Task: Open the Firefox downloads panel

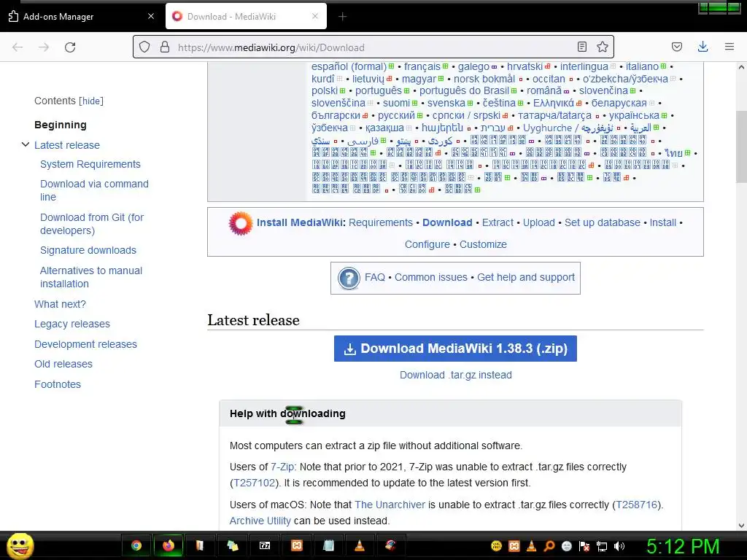Action: [x=703, y=47]
